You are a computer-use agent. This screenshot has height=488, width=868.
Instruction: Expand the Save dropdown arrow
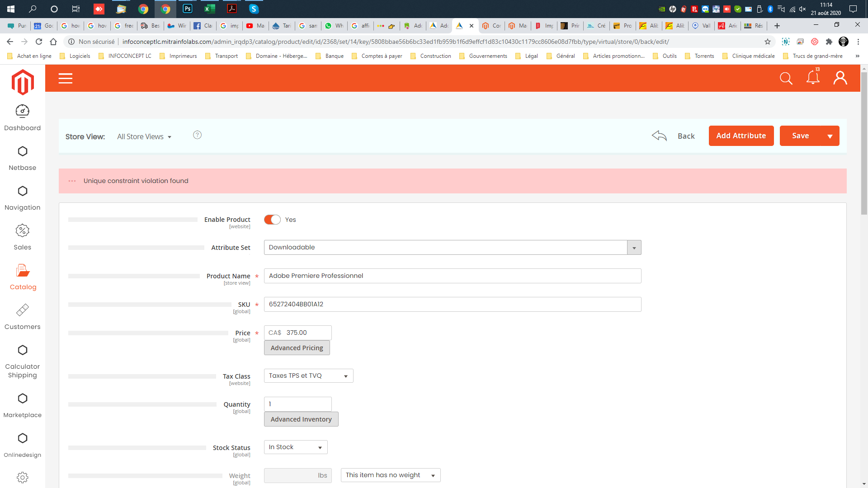tap(830, 136)
